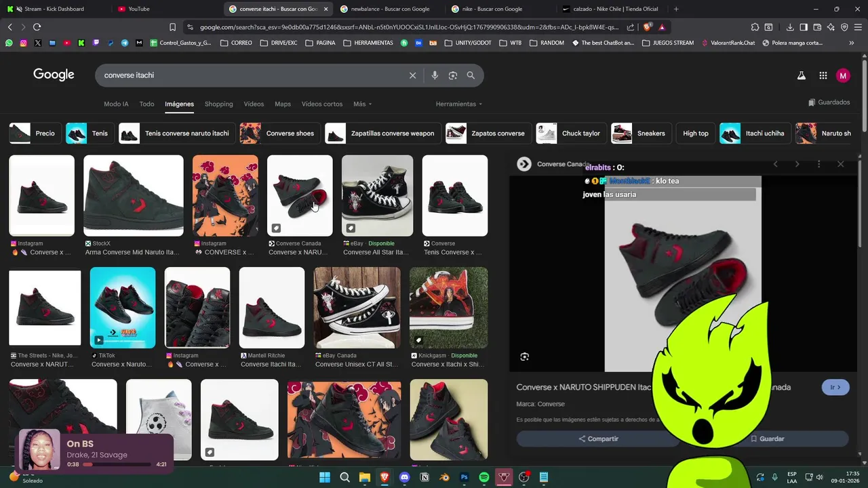Filter by Itachi uchiha chip
The image size is (868, 488).
coord(755,134)
